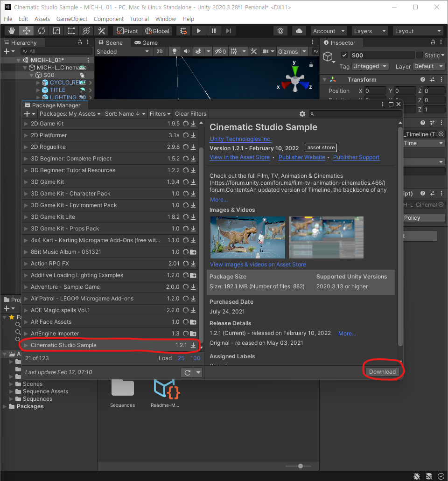Image resolution: width=448 pixels, height=481 pixels.
Task: Open Package Manager add package plus menu
Action: [x=30, y=114]
